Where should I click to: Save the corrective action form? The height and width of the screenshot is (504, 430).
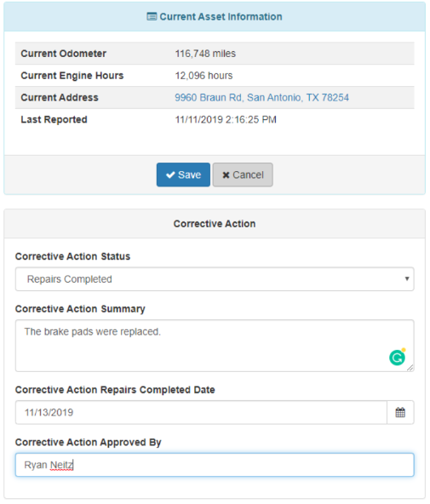(183, 175)
